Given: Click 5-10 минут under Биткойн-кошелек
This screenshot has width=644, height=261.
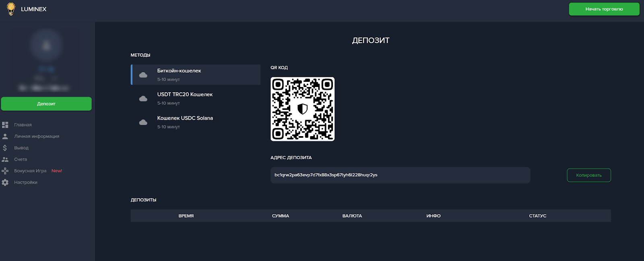Looking at the screenshot, I should 169,79.
